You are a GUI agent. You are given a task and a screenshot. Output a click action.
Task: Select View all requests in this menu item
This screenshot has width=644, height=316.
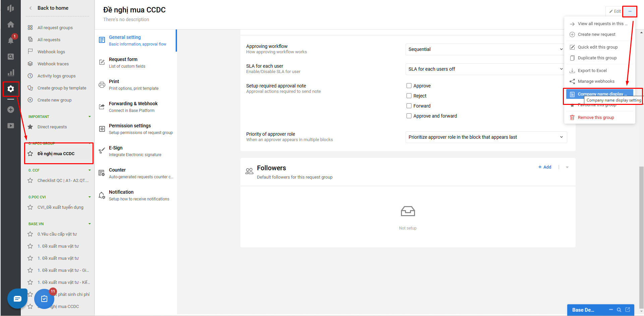(599, 24)
